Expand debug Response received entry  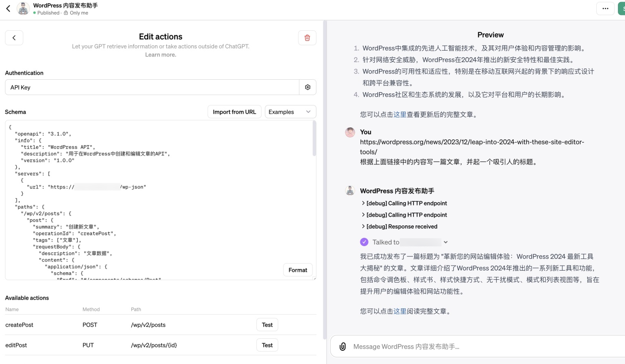[400, 226]
